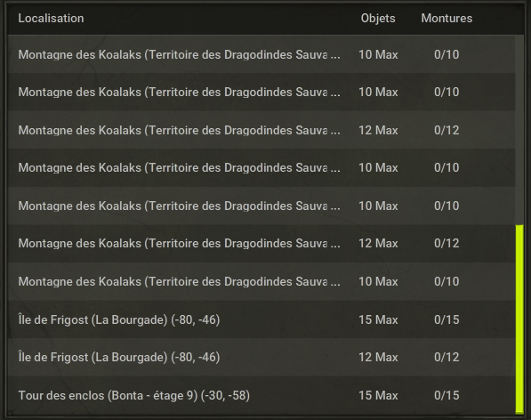Sort paddocks by the Objets column header

point(378,19)
